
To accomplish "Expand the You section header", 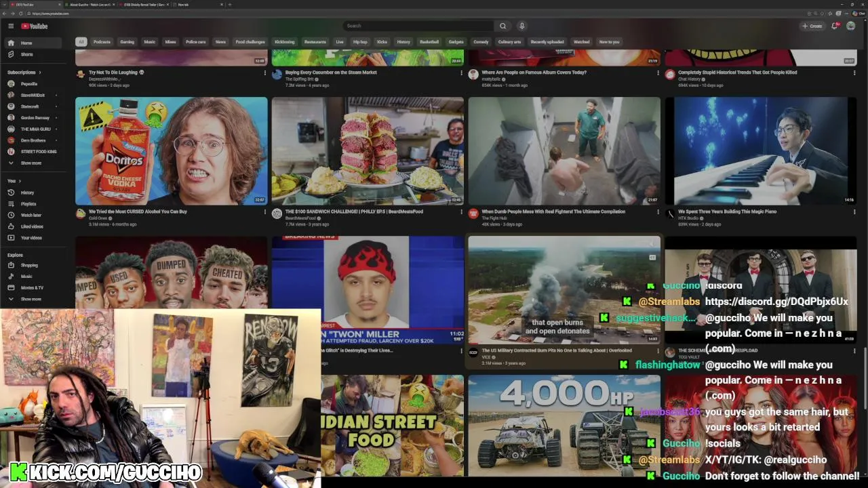I will [x=14, y=181].
